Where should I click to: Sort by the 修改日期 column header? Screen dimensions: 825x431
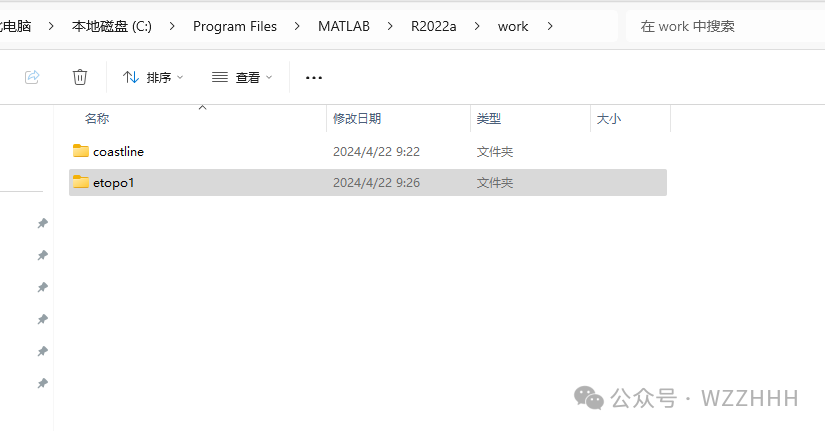(357, 118)
